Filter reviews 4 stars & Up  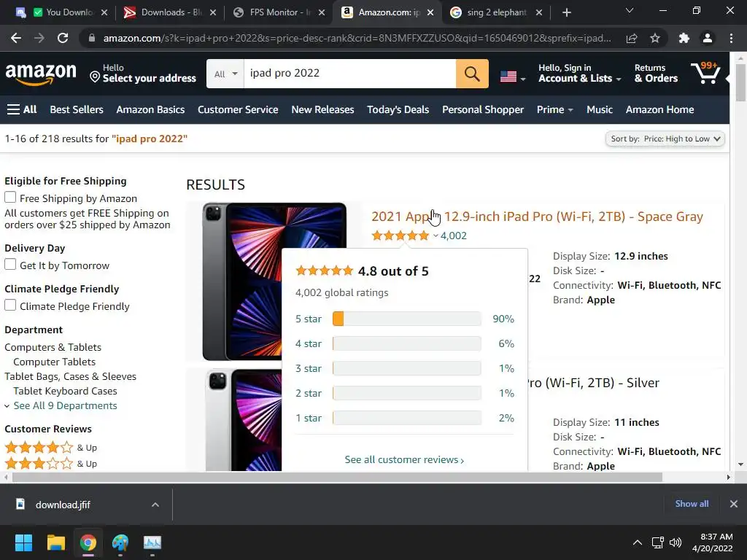pyautogui.click(x=51, y=448)
